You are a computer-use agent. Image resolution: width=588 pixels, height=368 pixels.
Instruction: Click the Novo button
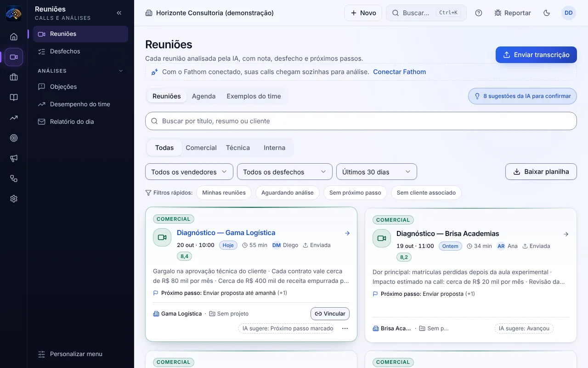pyautogui.click(x=363, y=13)
